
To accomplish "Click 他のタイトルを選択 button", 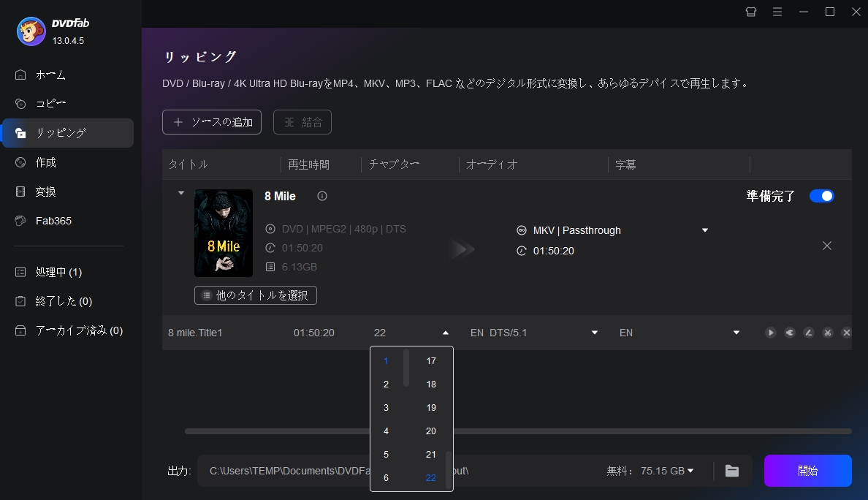I will pyautogui.click(x=255, y=295).
